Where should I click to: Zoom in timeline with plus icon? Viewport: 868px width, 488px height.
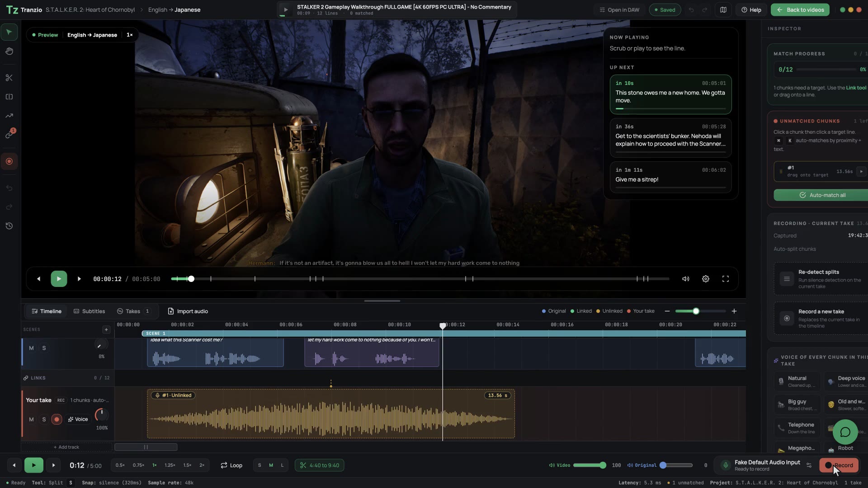tap(734, 311)
